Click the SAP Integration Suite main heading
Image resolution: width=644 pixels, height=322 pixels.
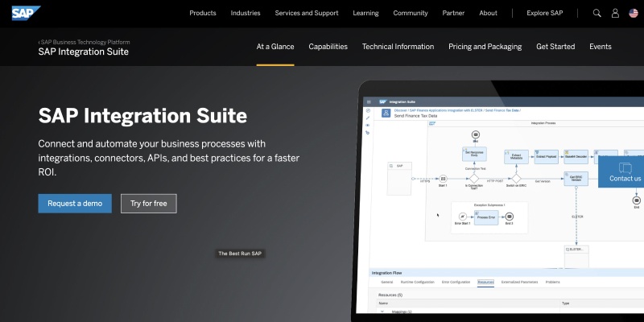click(142, 115)
